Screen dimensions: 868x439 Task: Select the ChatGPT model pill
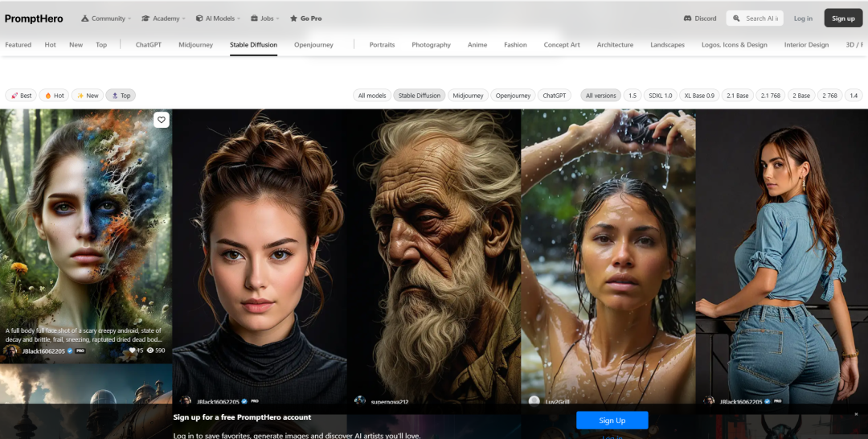(x=554, y=95)
